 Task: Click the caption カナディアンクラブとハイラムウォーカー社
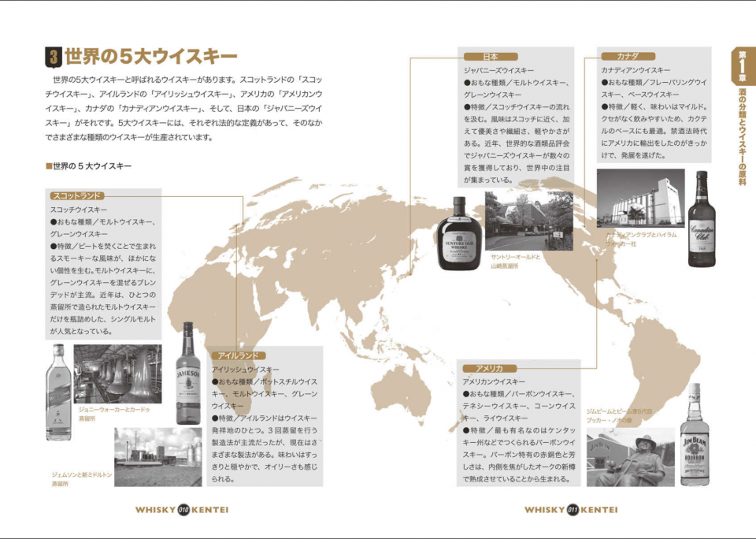click(x=641, y=239)
